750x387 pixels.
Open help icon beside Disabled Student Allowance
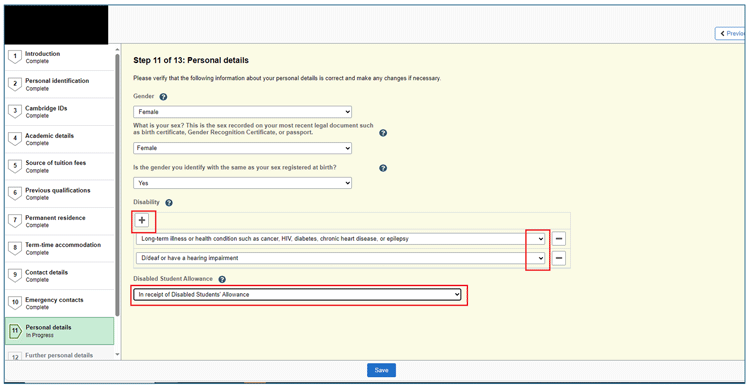(x=222, y=279)
